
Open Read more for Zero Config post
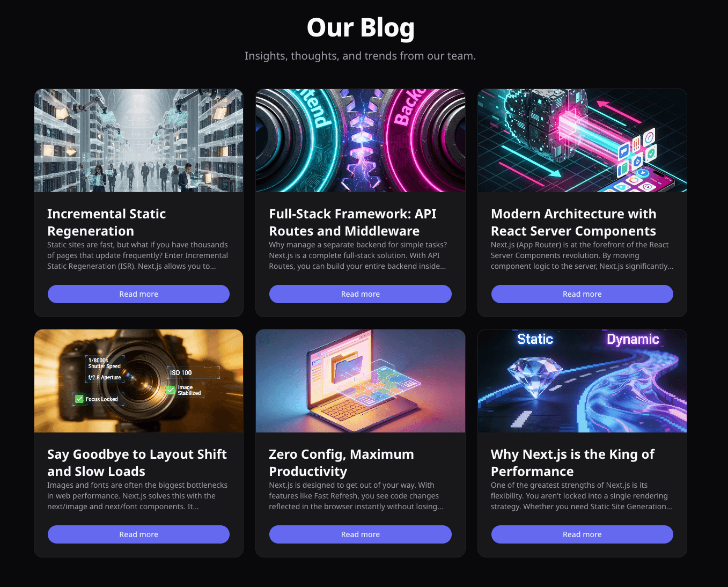click(x=361, y=534)
